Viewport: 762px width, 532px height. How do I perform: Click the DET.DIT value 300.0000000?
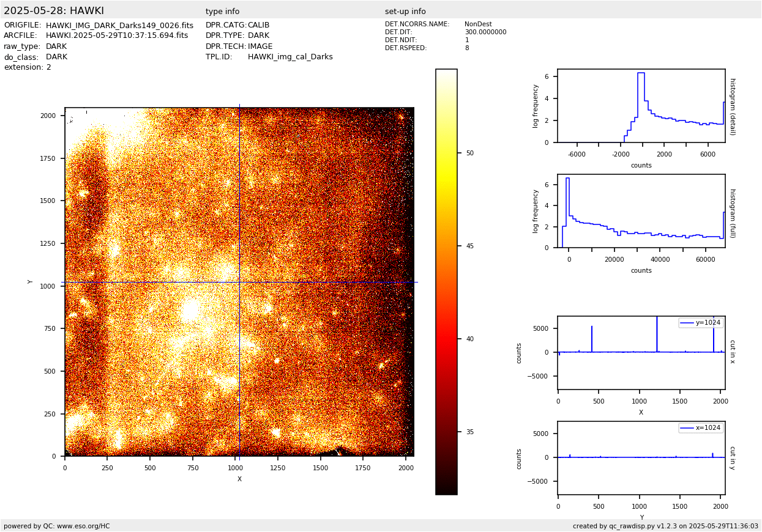click(x=485, y=32)
